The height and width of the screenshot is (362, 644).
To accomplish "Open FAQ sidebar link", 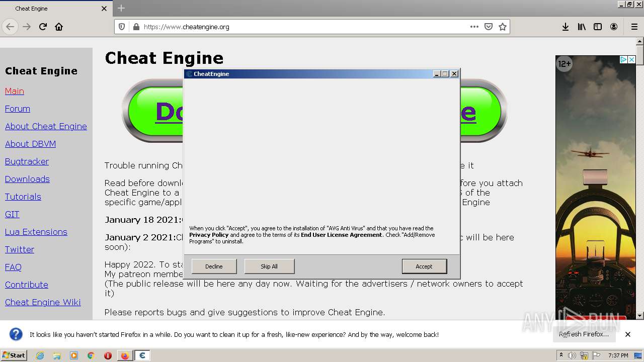I will pyautogui.click(x=13, y=267).
